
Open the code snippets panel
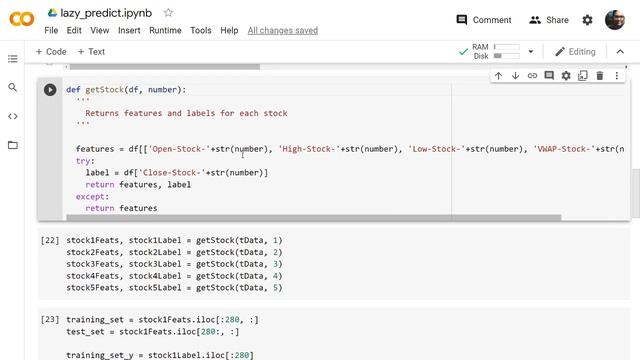[x=13, y=116]
